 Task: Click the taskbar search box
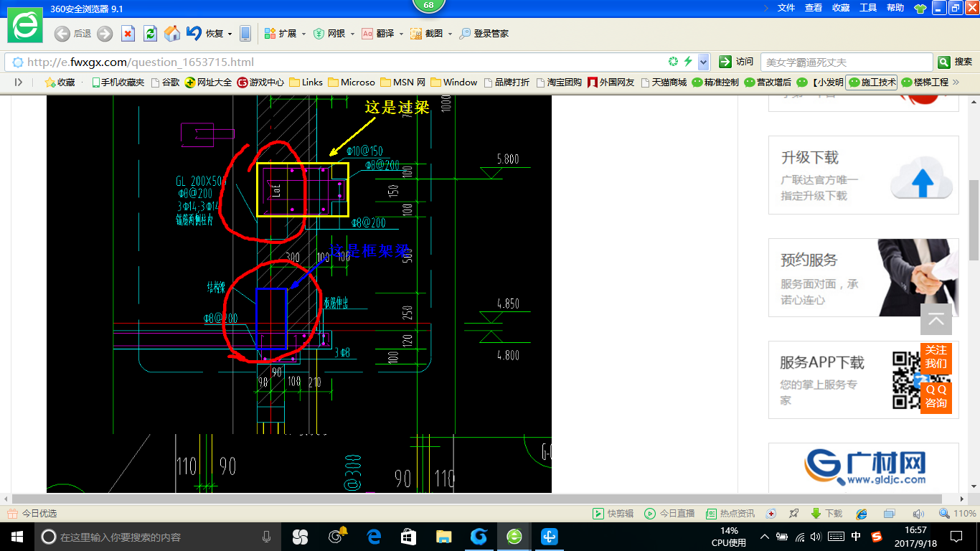click(158, 537)
